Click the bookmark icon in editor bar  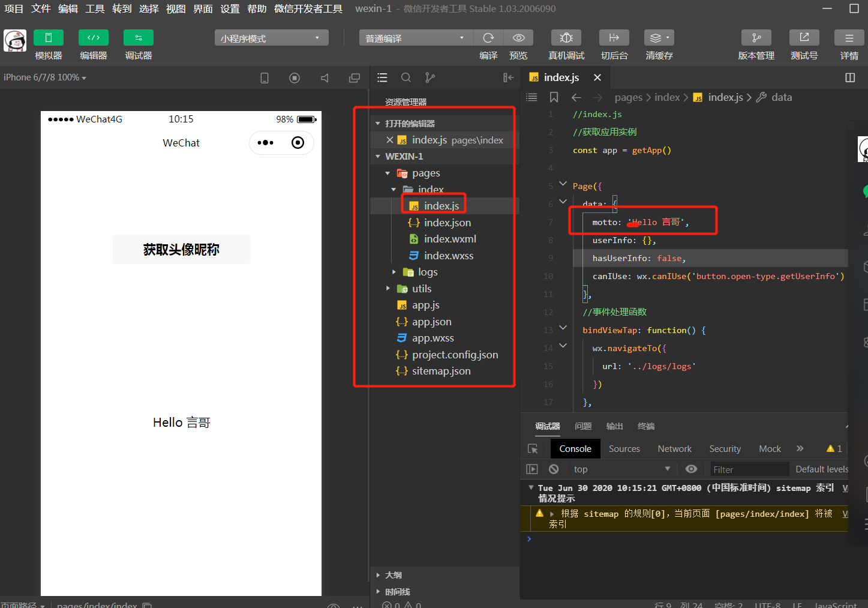[554, 97]
